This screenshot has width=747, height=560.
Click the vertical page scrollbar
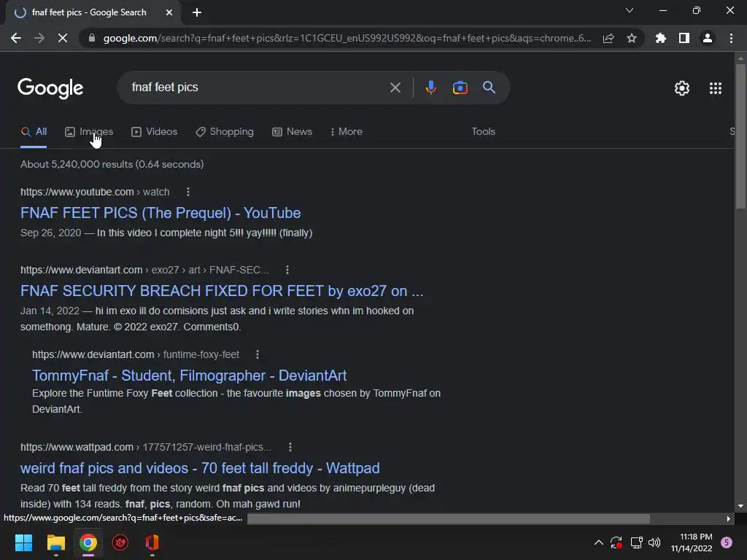click(740, 136)
